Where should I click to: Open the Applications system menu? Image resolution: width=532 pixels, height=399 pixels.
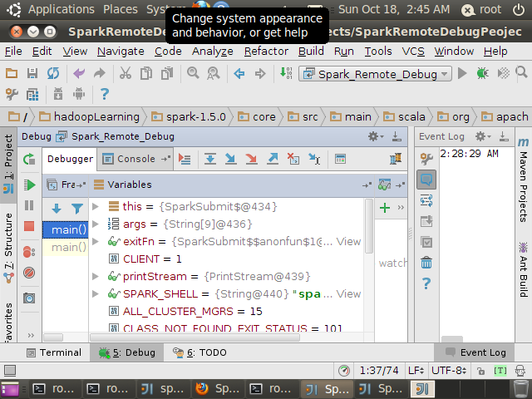61,9
